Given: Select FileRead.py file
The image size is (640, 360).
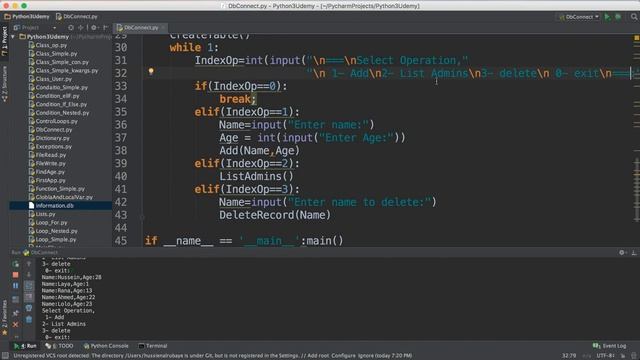Looking at the screenshot, I should [47, 155].
